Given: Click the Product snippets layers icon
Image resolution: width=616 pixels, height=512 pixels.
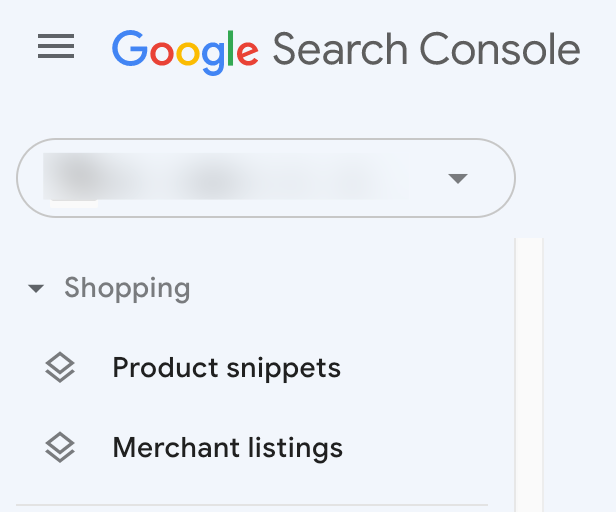Looking at the screenshot, I should click(x=60, y=367).
